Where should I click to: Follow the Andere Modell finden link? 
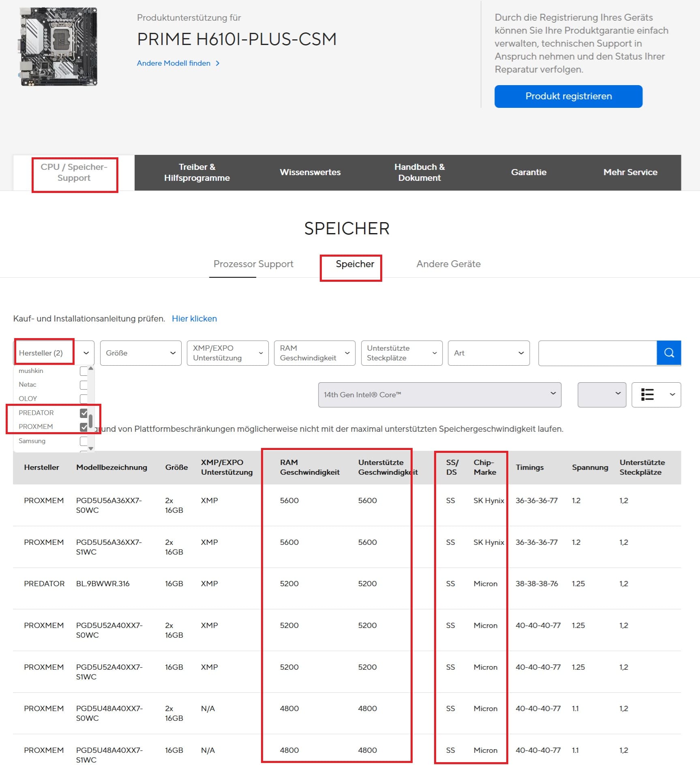pos(178,63)
